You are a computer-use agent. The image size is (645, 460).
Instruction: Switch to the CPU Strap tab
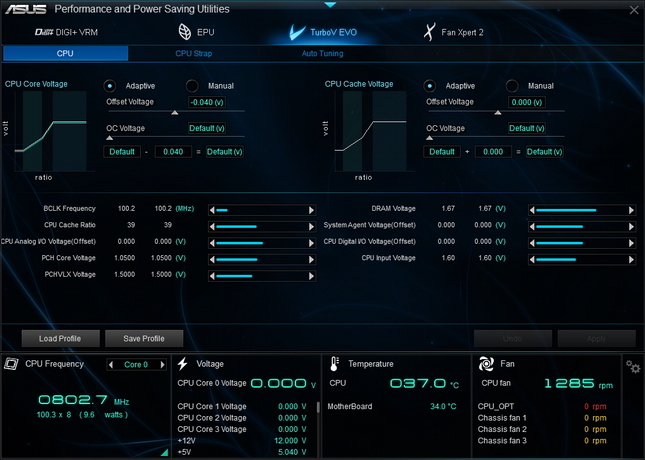tap(193, 53)
